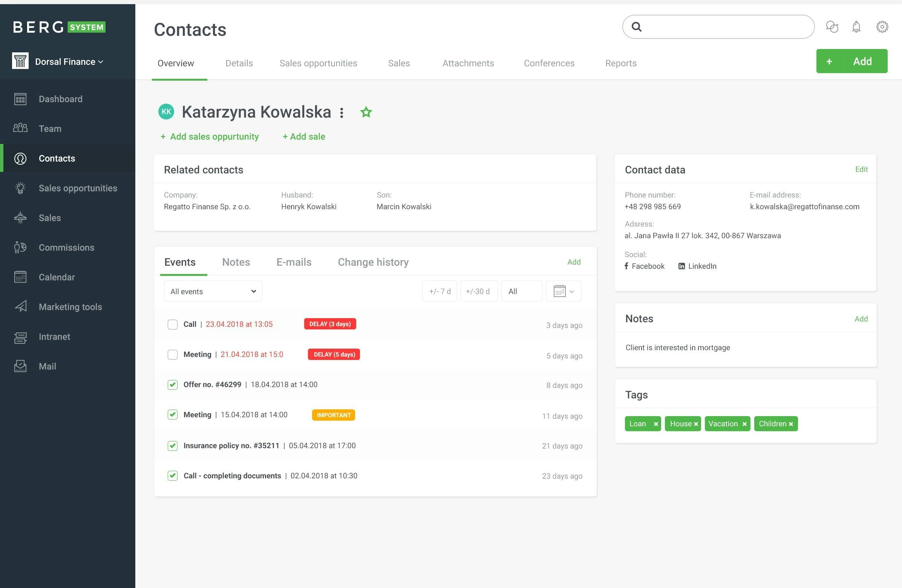Go to Marketing tools in sidebar
Viewport: 902px width, 588px height.
coord(70,307)
